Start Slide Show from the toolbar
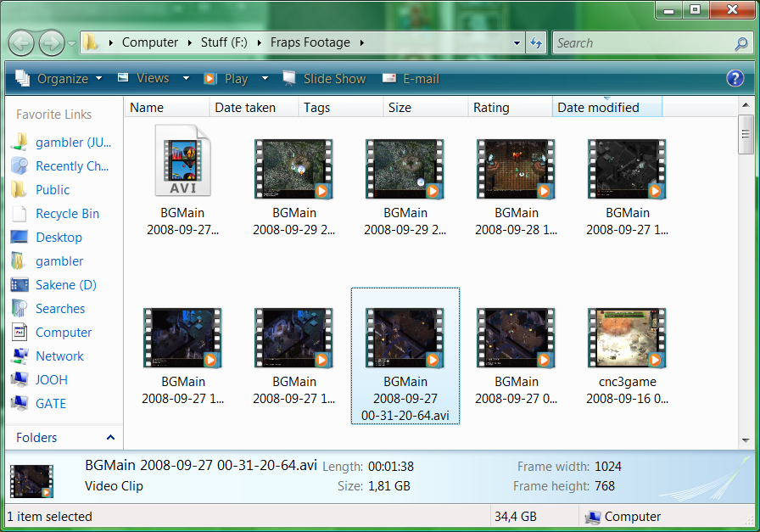Image resolution: width=760 pixels, height=532 pixels. click(x=324, y=79)
